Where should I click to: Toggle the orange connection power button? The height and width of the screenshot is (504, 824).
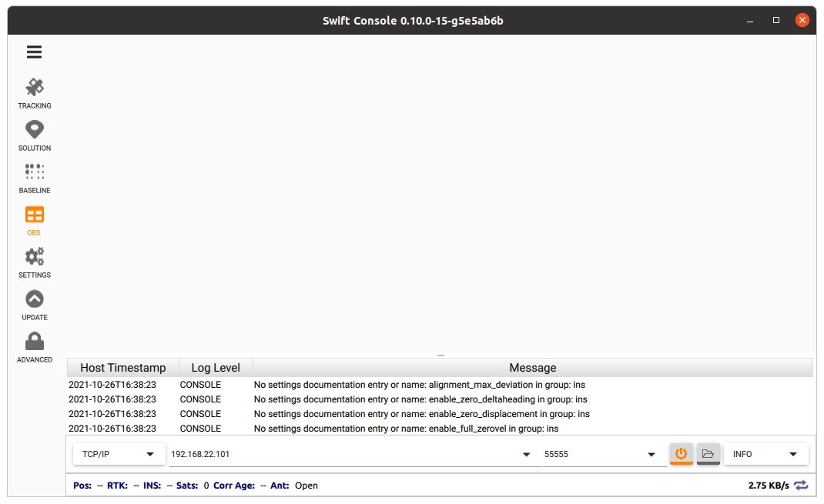(x=681, y=454)
